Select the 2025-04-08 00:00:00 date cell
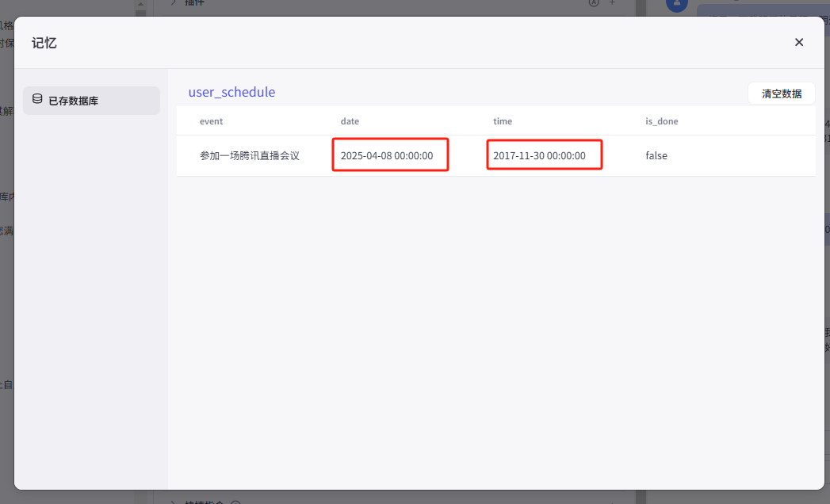 click(387, 156)
